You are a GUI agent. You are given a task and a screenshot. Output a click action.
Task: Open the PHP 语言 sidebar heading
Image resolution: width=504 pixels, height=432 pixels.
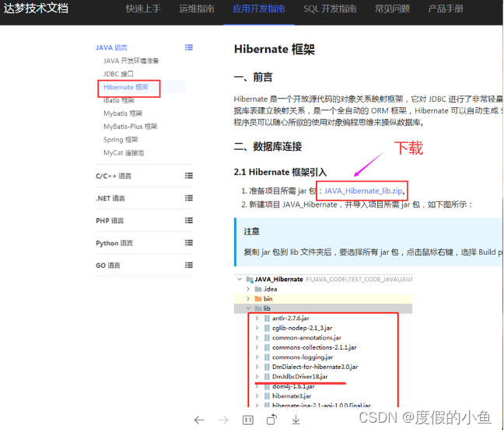pyautogui.click(x=110, y=221)
